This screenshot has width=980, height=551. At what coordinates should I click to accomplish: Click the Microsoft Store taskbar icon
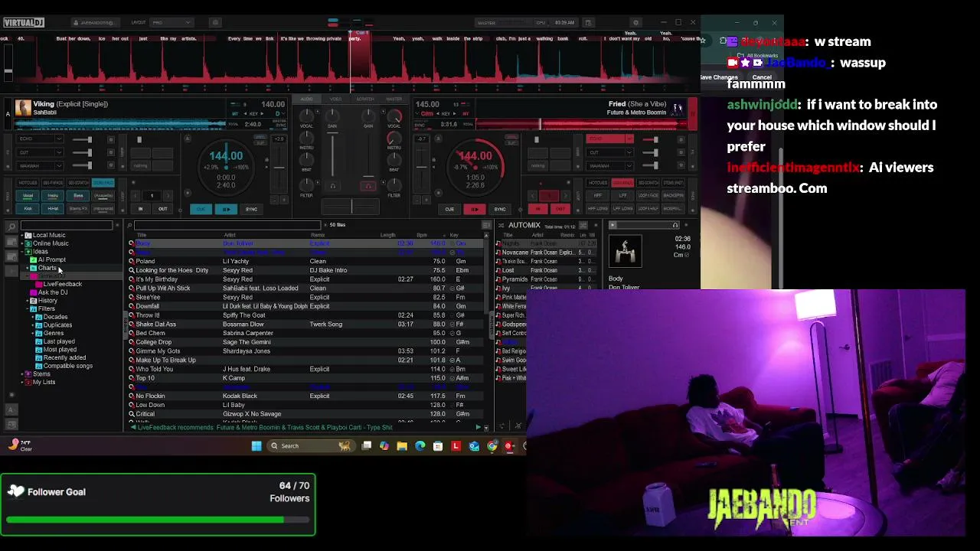coord(438,446)
